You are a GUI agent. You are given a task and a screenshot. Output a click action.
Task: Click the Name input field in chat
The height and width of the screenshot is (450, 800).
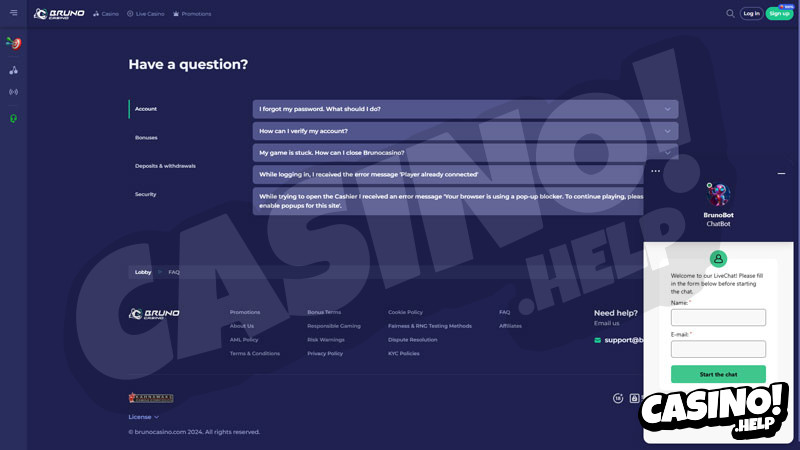(718, 317)
